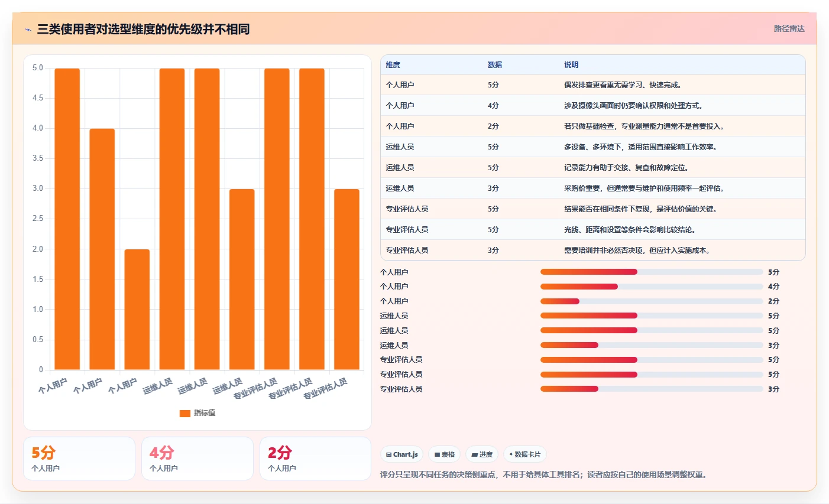
Task: Click the 路径雷达 label in header
Action: 789,28
